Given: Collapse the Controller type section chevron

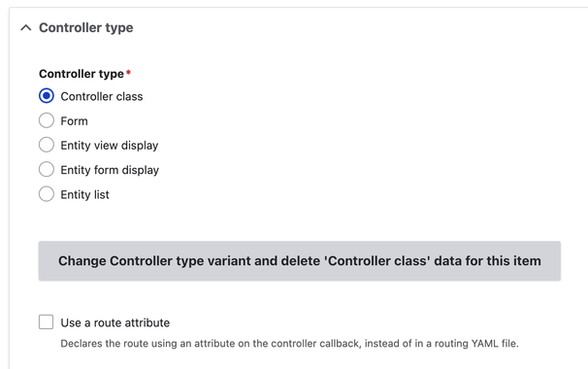Looking at the screenshot, I should (26, 28).
